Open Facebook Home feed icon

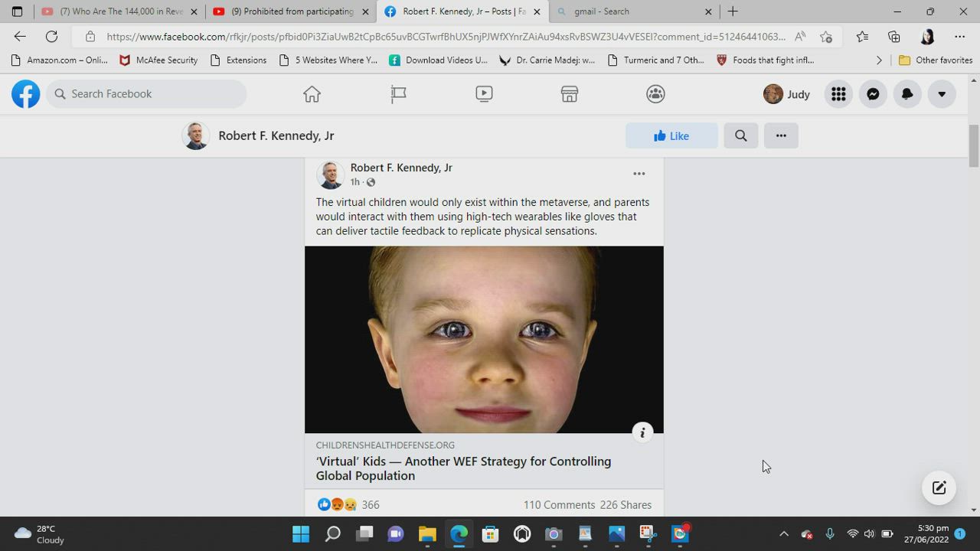click(312, 94)
